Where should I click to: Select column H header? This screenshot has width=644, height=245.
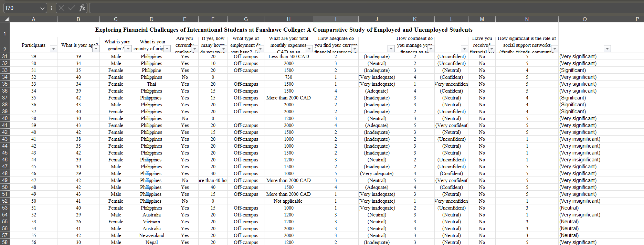click(x=288, y=19)
